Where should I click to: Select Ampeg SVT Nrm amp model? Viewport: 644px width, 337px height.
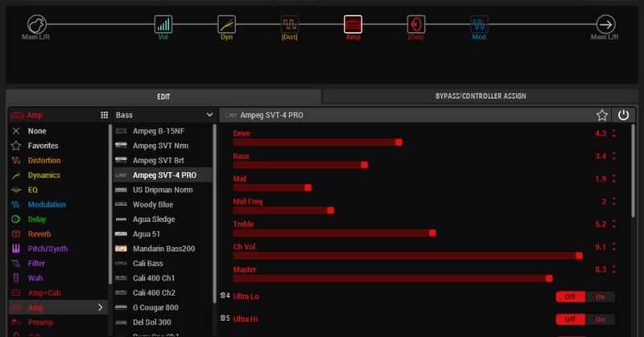click(163, 146)
